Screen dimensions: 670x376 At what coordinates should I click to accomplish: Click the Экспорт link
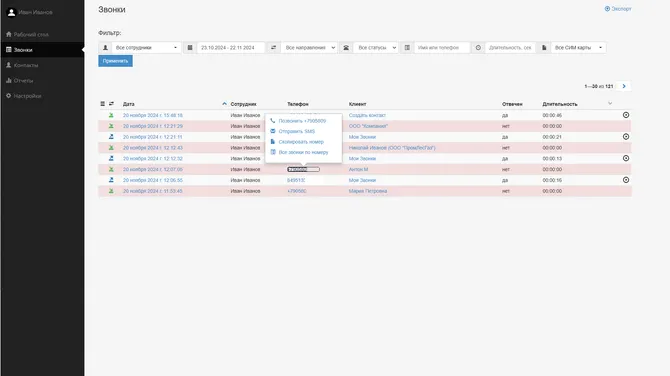pos(618,9)
